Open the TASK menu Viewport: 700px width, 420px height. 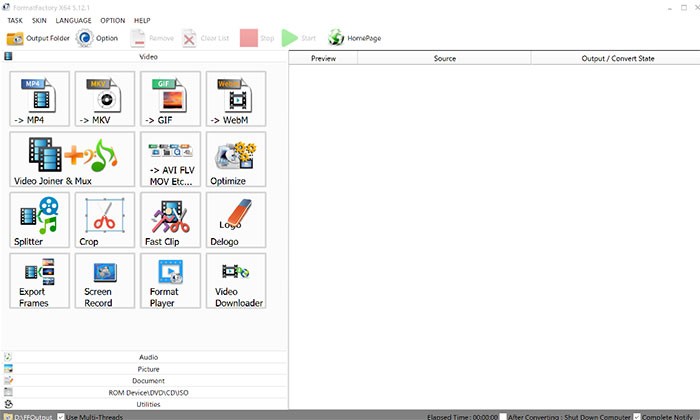click(15, 20)
